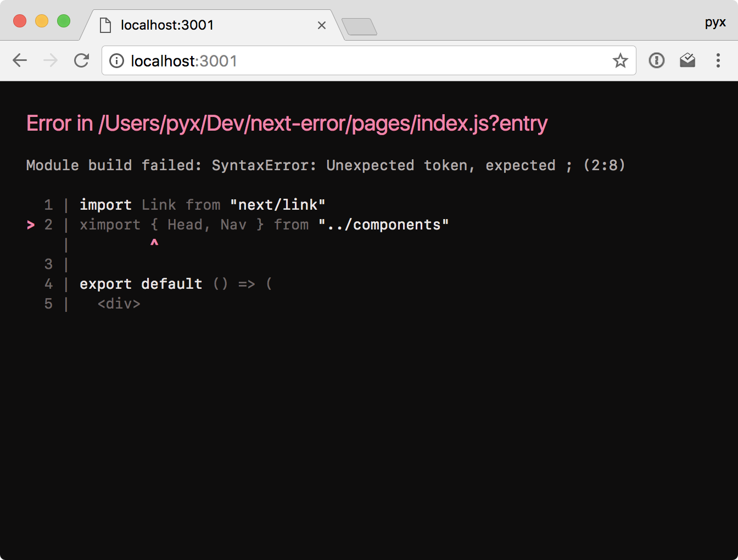738x560 pixels.
Task: Click the '<div>' code line
Action: click(x=119, y=304)
